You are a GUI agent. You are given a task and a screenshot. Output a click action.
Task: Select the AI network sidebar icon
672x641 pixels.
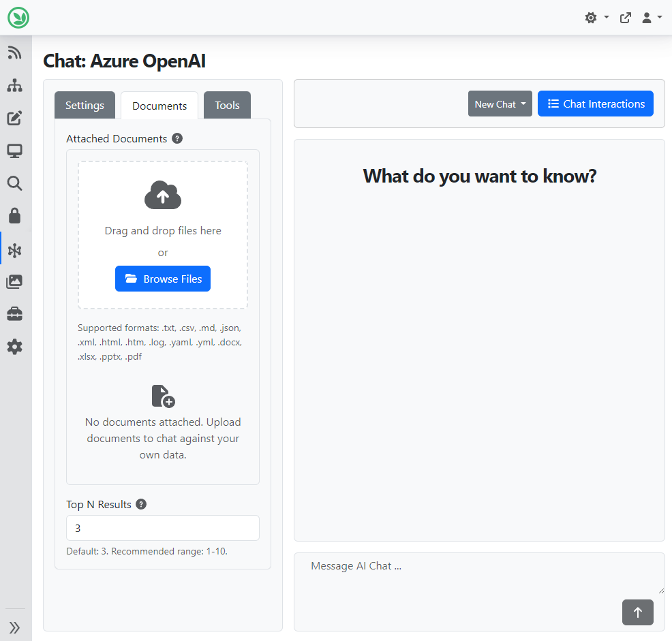pyautogui.click(x=14, y=250)
